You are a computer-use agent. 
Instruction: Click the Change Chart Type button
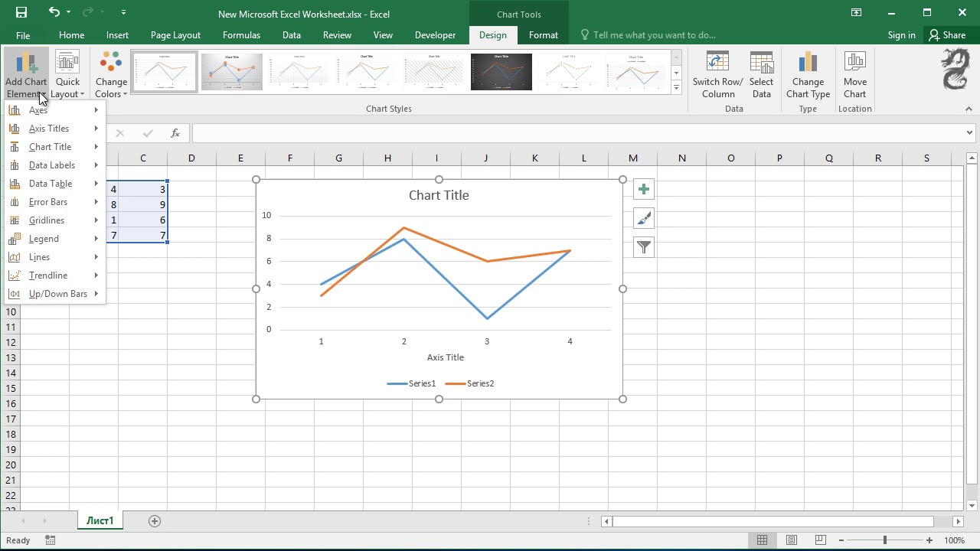808,75
